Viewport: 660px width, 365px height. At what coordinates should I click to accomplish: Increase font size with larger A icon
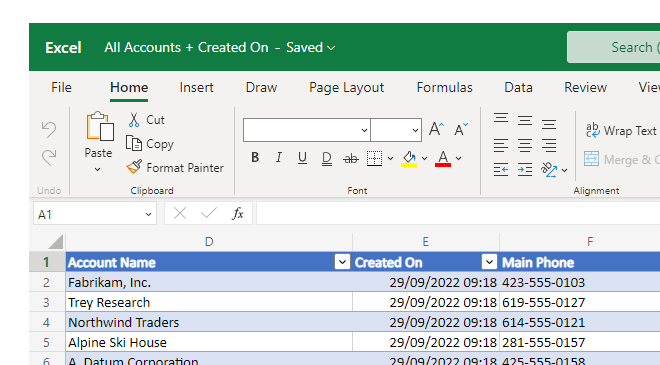point(436,129)
